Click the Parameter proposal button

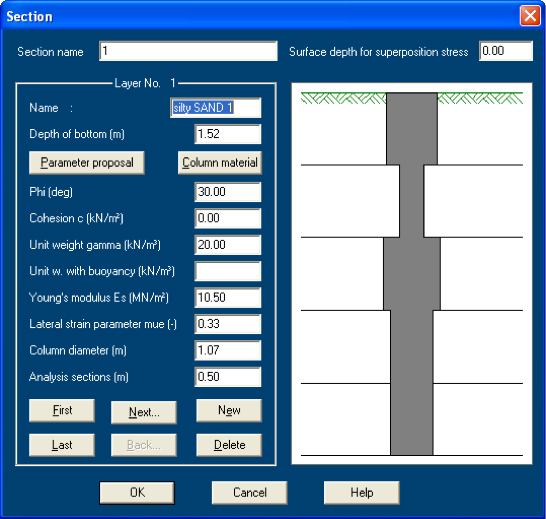[87, 163]
